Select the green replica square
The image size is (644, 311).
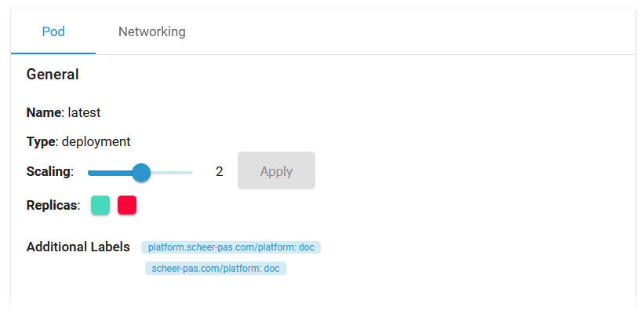pyautogui.click(x=100, y=205)
